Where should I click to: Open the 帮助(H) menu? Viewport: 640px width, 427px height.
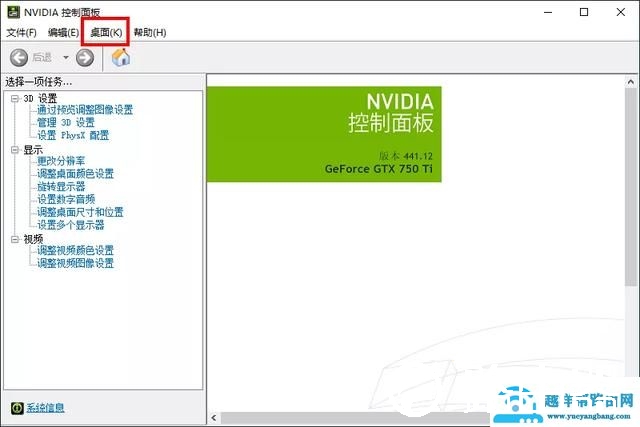pos(150,33)
